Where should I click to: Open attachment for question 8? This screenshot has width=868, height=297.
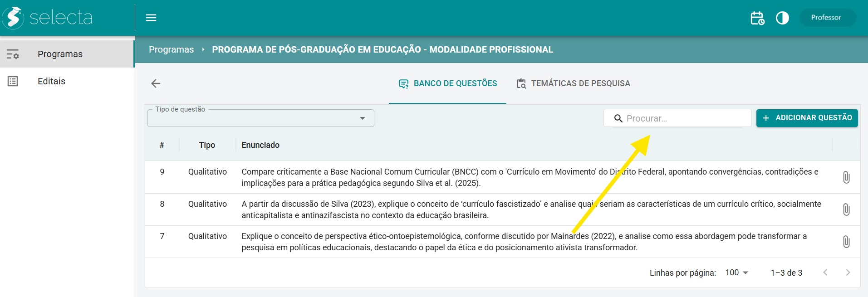846,209
